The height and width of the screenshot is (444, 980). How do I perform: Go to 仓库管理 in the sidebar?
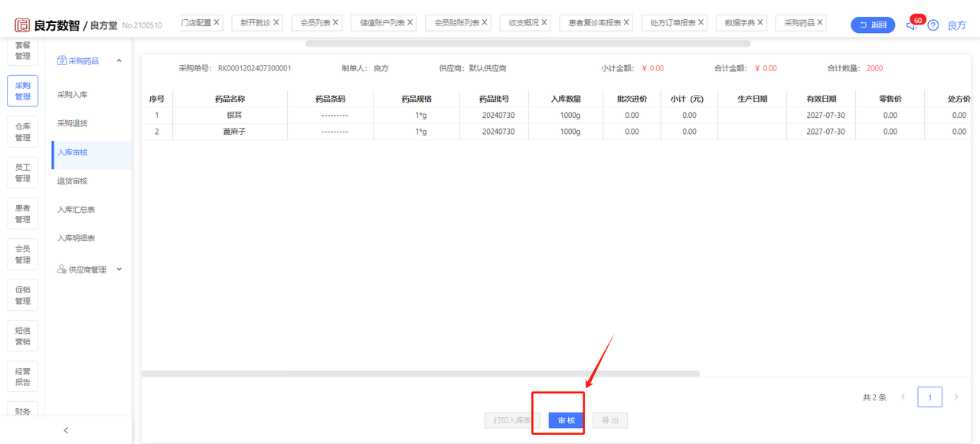(23, 132)
